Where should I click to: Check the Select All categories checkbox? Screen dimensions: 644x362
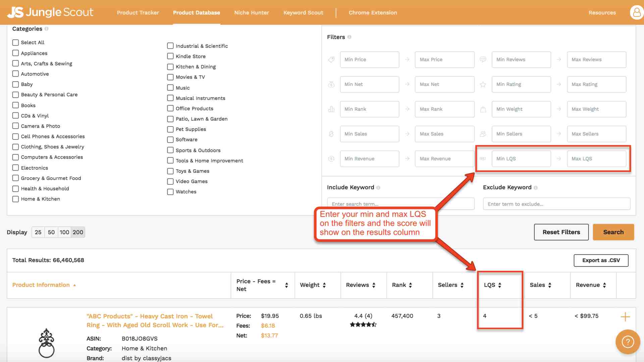(15, 43)
